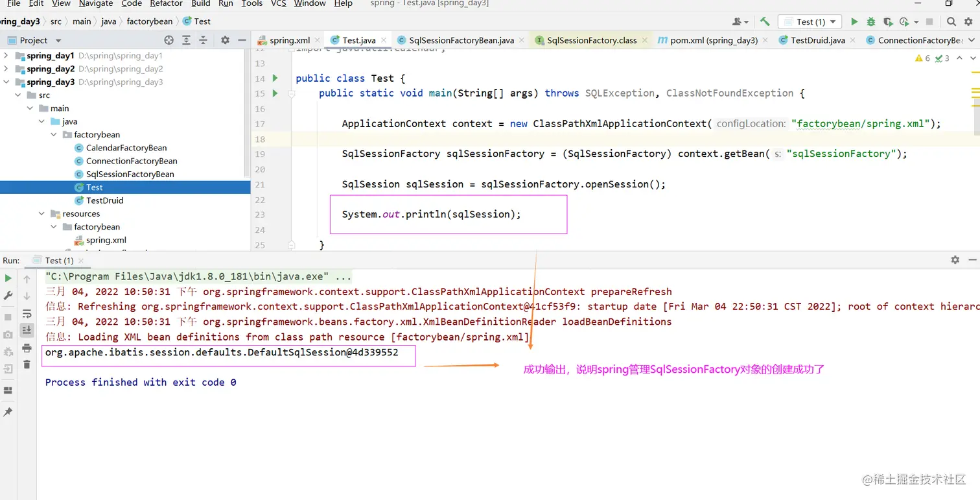Click the toolbar Stop square button

click(x=929, y=21)
